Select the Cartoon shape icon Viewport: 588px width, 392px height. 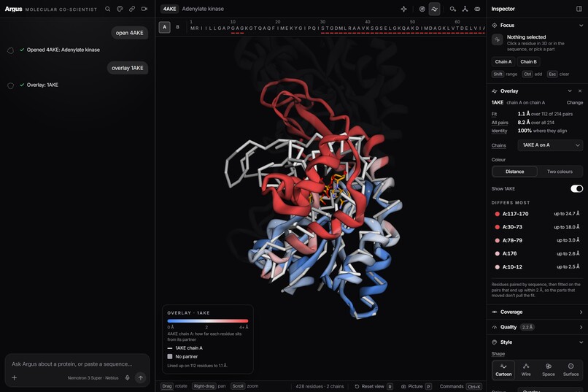click(503, 370)
